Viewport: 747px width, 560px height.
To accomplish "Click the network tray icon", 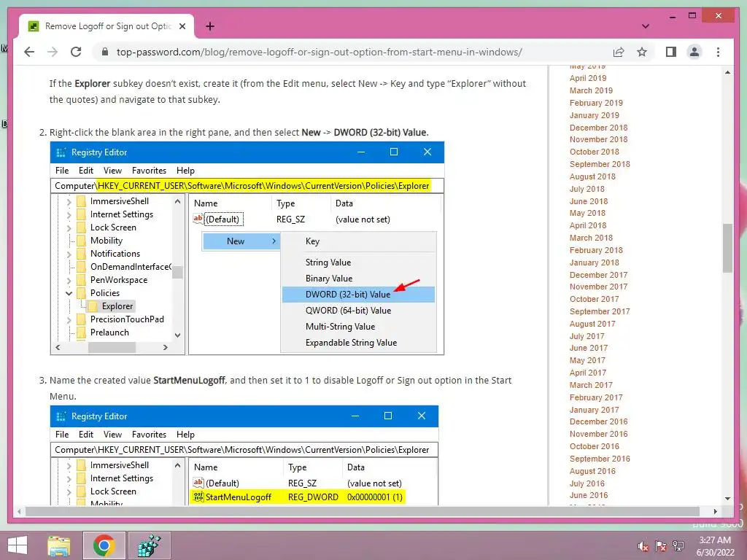I will [x=678, y=546].
